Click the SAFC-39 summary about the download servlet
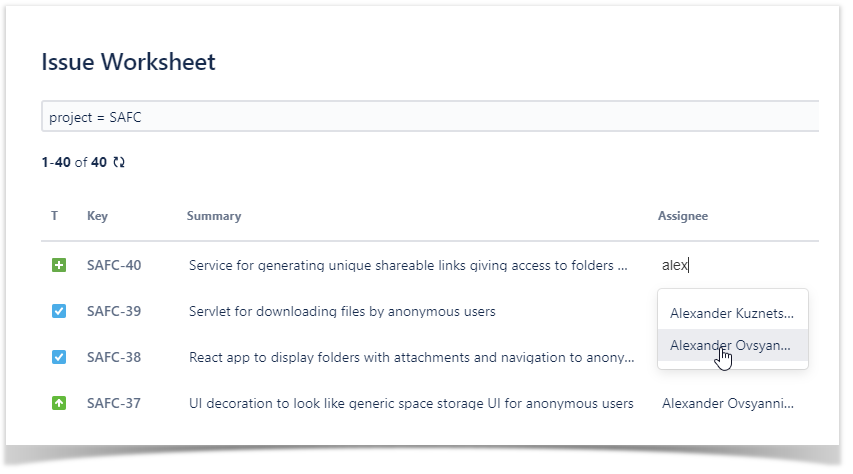This screenshot has width=853, height=474. click(x=342, y=311)
